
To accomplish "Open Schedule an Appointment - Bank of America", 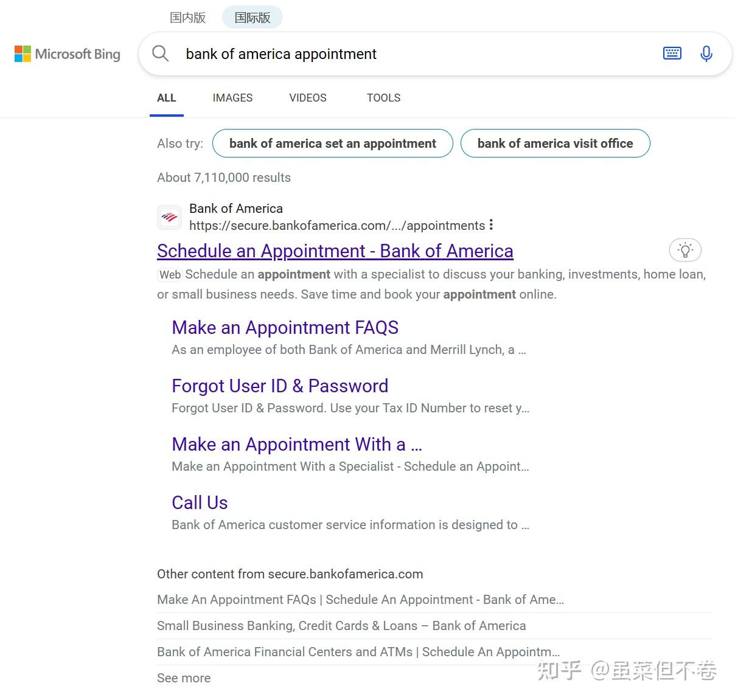I will point(335,251).
